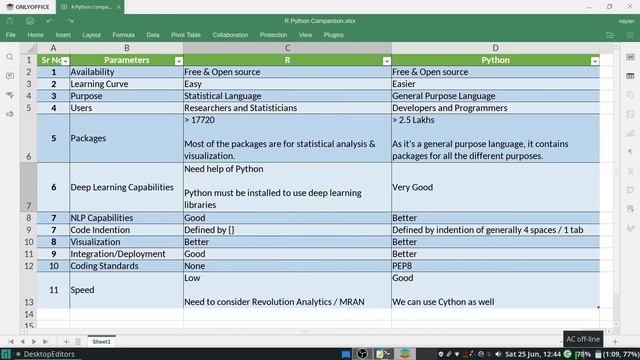Show the list of sheets icon

click(x=78, y=342)
